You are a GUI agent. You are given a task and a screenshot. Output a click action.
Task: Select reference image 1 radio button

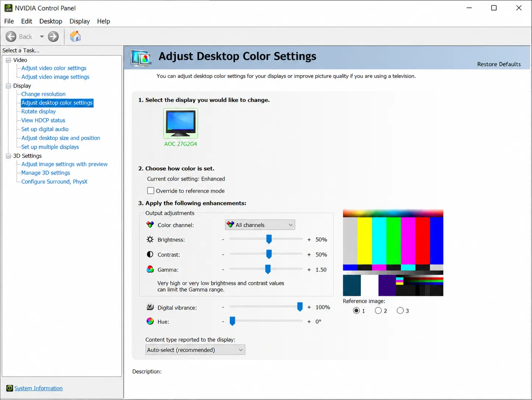click(x=356, y=311)
